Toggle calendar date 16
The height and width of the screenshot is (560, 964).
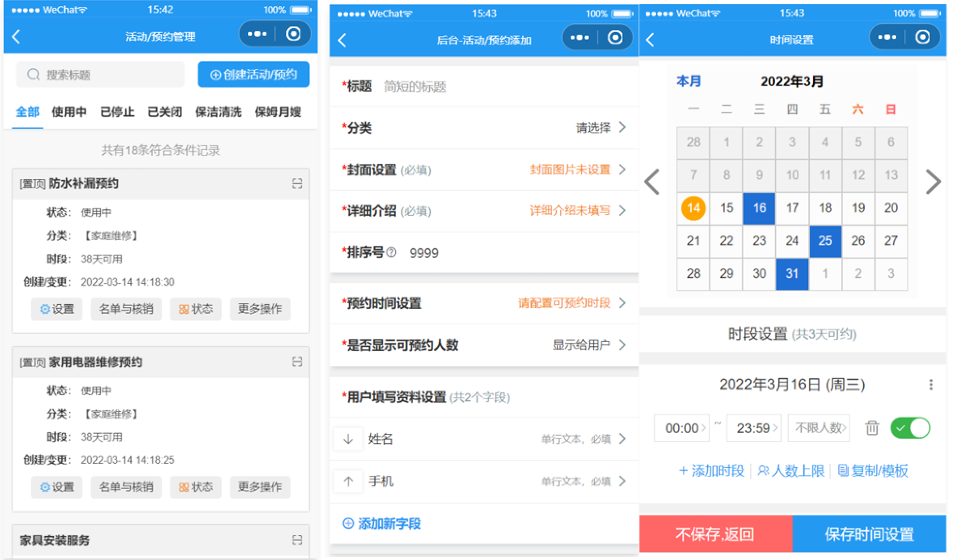[x=759, y=208]
